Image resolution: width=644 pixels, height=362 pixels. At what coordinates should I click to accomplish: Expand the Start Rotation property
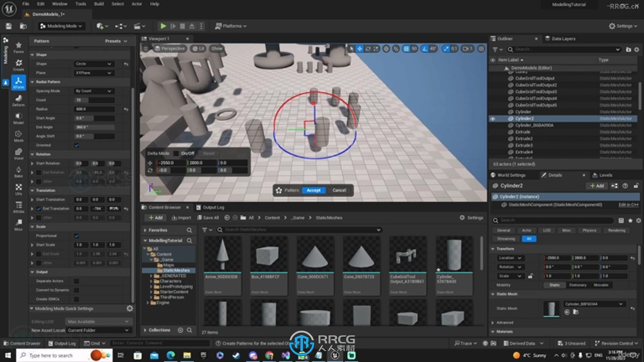pos(32,164)
